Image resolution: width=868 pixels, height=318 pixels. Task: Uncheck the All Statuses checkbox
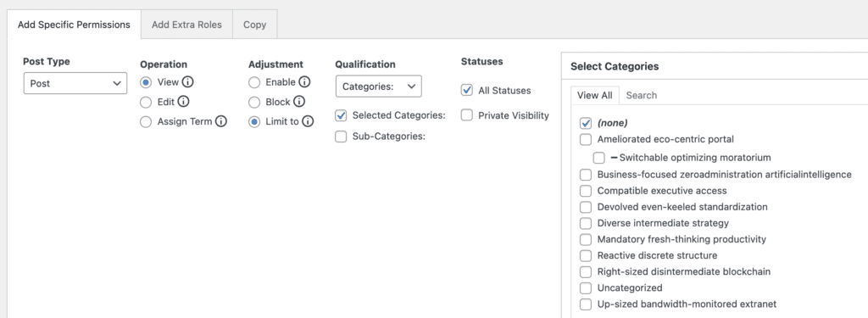[467, 90]
